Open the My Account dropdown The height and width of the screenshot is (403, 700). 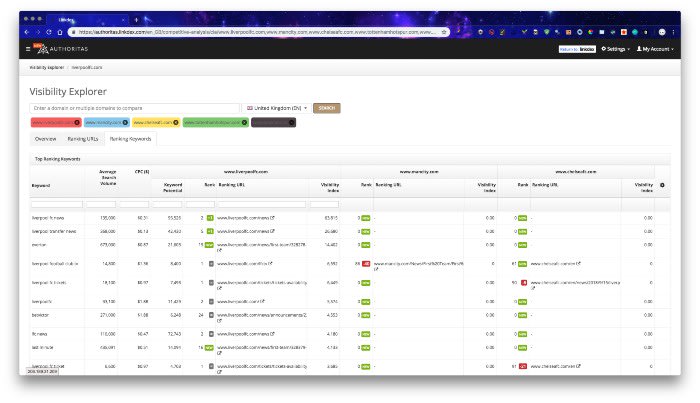(x=655, y=49)
